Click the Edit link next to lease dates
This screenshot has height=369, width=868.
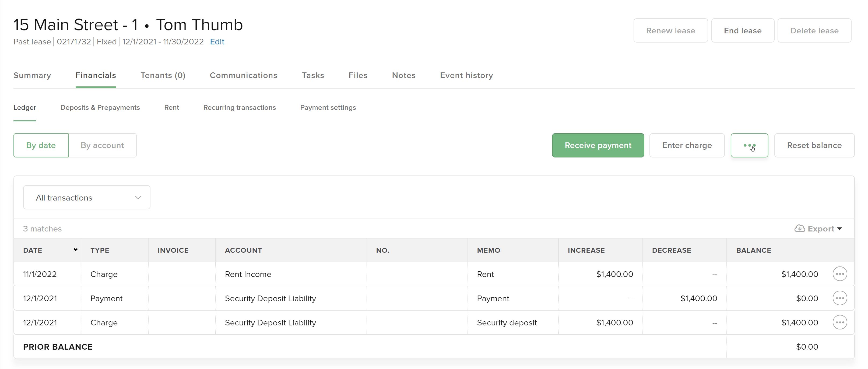click(217, 41)
